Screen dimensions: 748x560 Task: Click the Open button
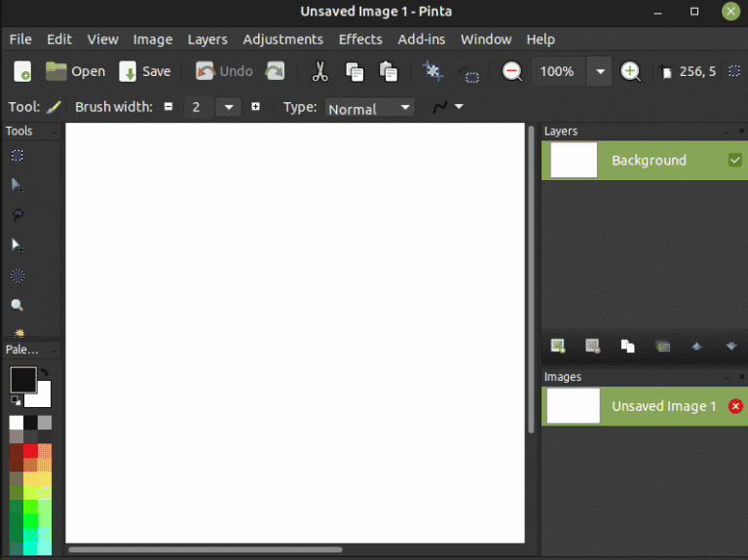pyautogui.click(x=76, y=71)
